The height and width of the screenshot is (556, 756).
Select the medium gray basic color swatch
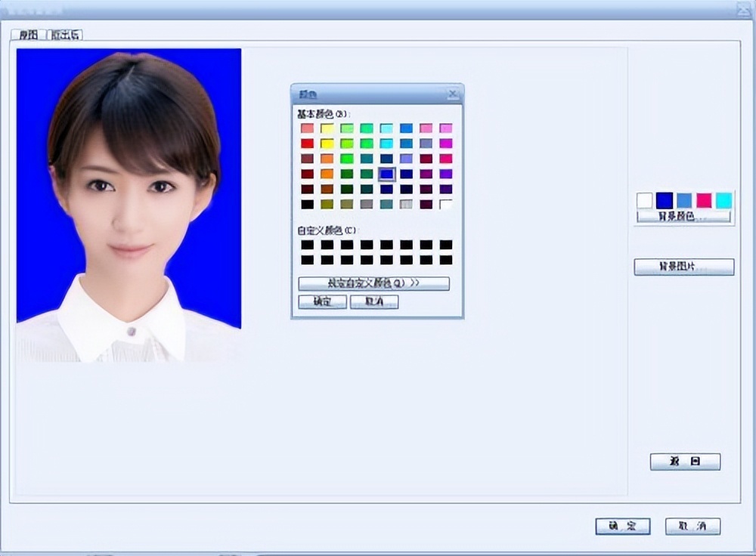pyautogui.click(x=367, y=204)
